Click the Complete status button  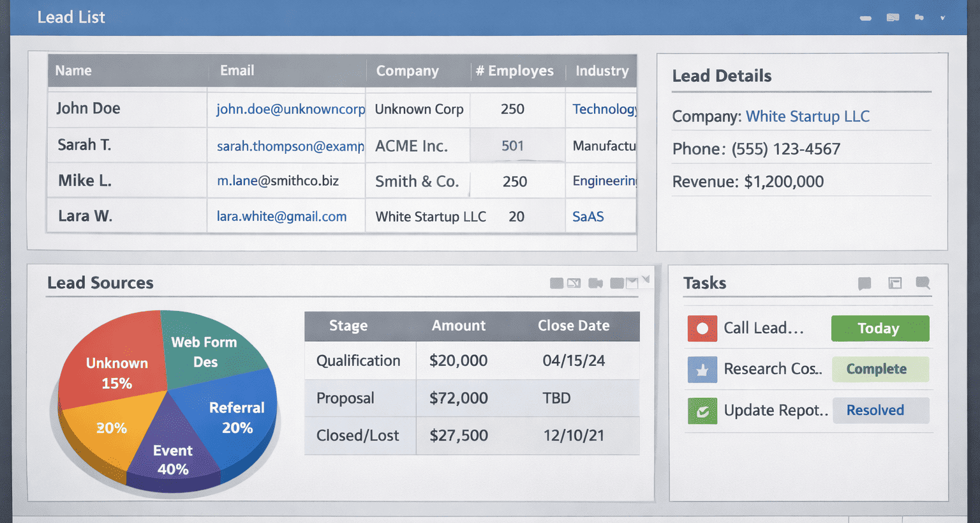click(880, 369)
